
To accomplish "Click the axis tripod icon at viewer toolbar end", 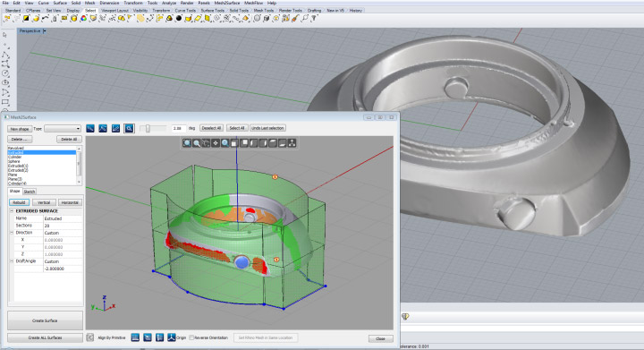I will click(292, 143).
